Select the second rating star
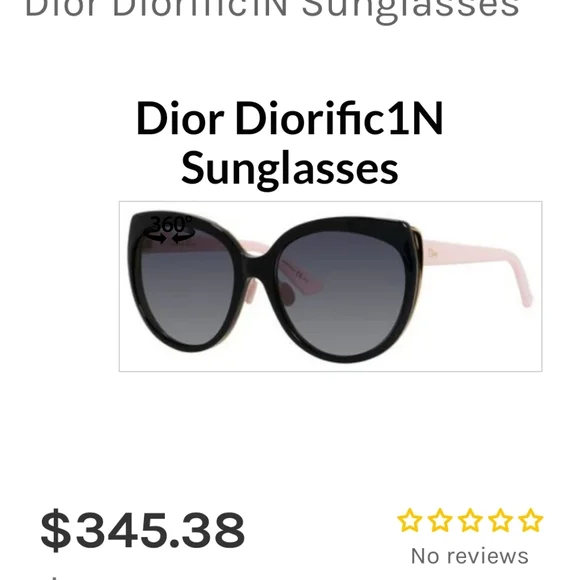Viewport: 580px width, 580px height. (x=439, y=520)
